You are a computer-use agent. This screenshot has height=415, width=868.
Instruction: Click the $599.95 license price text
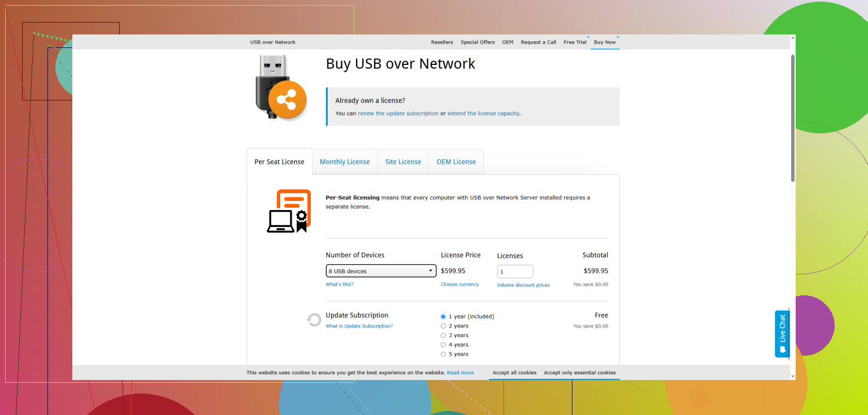453,271
